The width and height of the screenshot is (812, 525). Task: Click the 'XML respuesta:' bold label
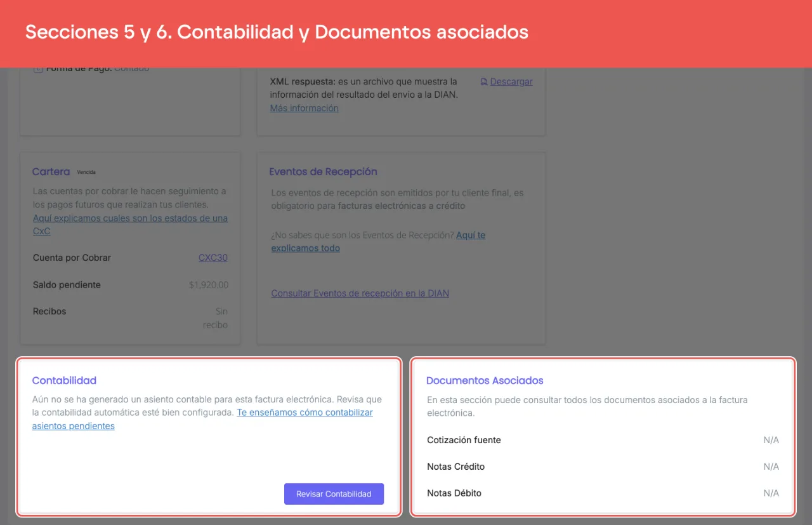point(302,81)
